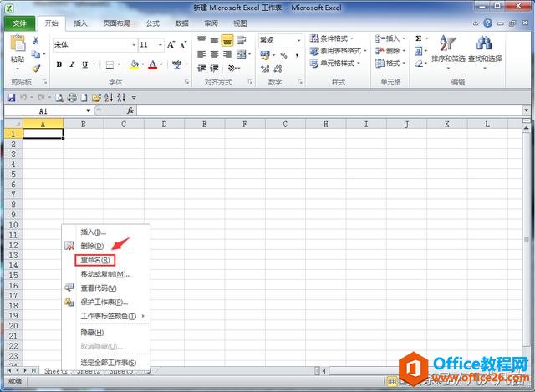
Task: Click the cells Delete (删除) ribbon button
Action: tap(390, 51)
